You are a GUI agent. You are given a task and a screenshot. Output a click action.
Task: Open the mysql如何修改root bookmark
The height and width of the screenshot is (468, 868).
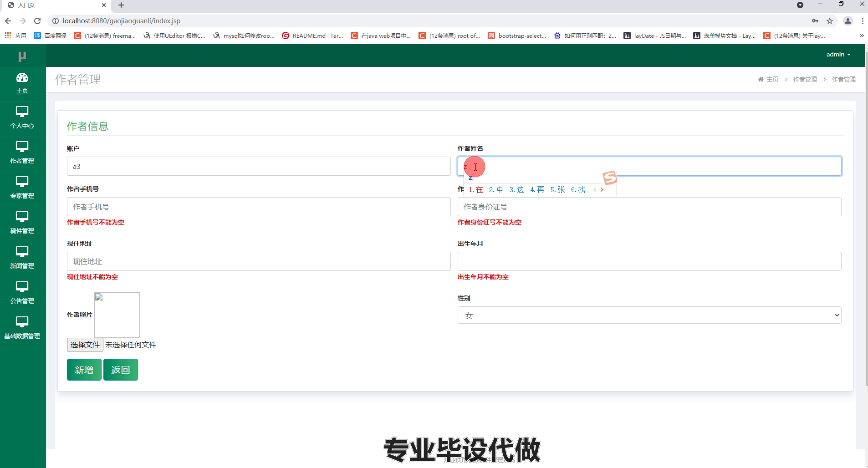(244, 36)
